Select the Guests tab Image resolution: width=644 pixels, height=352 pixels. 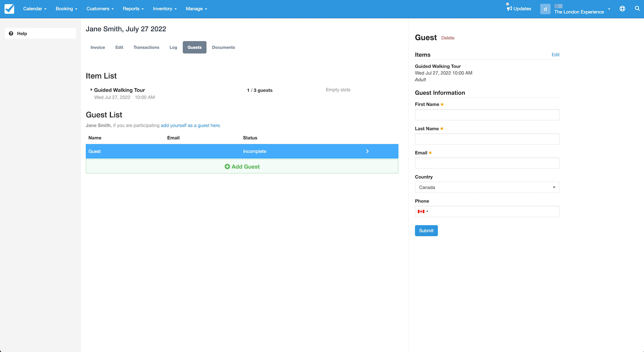coord(195,47)
